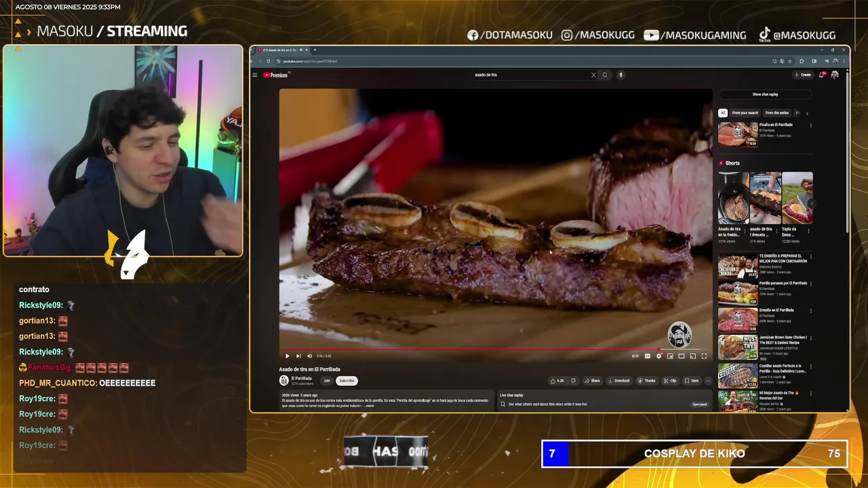Viewport: 868px width, 488px height.
Task: Open Parrilla peruana video
Action: point(738,293)
